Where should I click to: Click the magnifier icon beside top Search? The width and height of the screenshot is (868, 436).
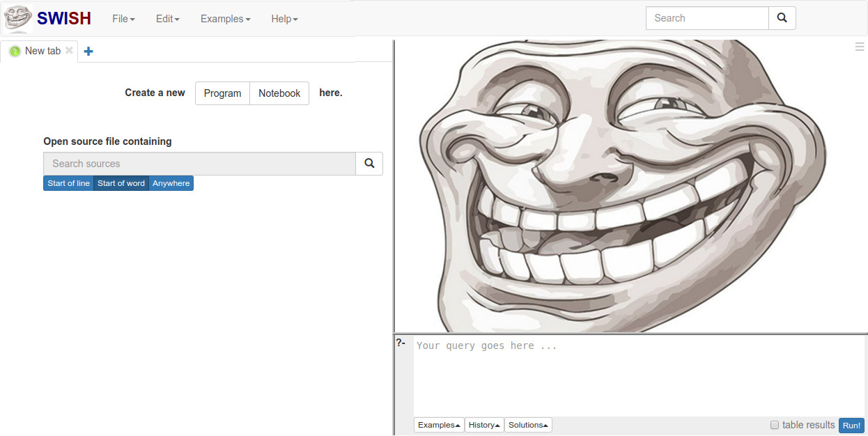(782, 18)
